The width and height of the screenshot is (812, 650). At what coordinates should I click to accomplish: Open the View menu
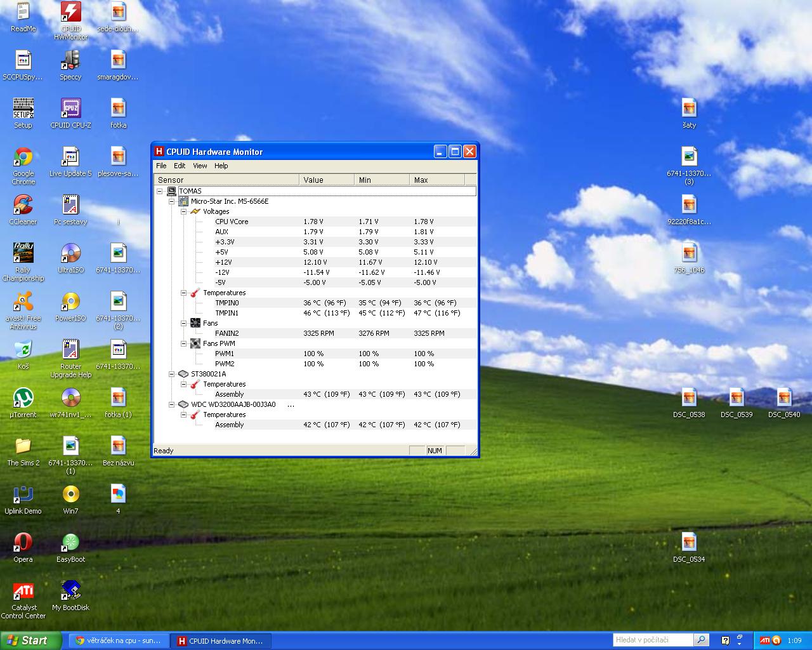pos(200,166)
